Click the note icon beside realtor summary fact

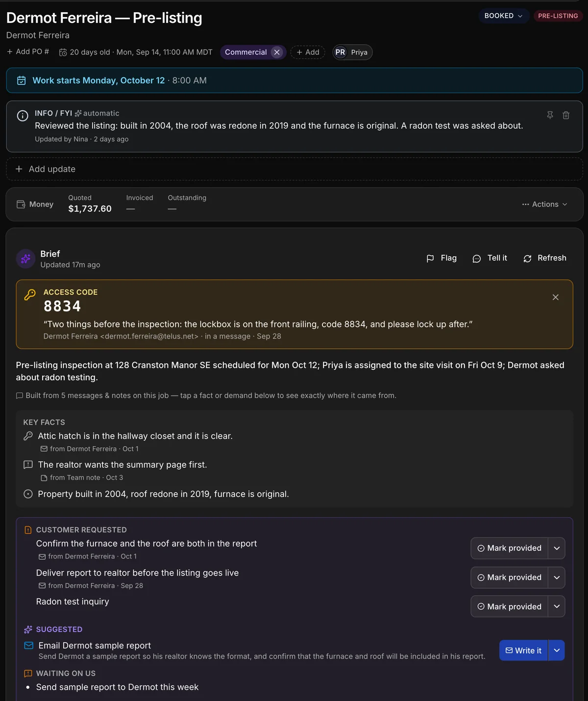point(28,464)
